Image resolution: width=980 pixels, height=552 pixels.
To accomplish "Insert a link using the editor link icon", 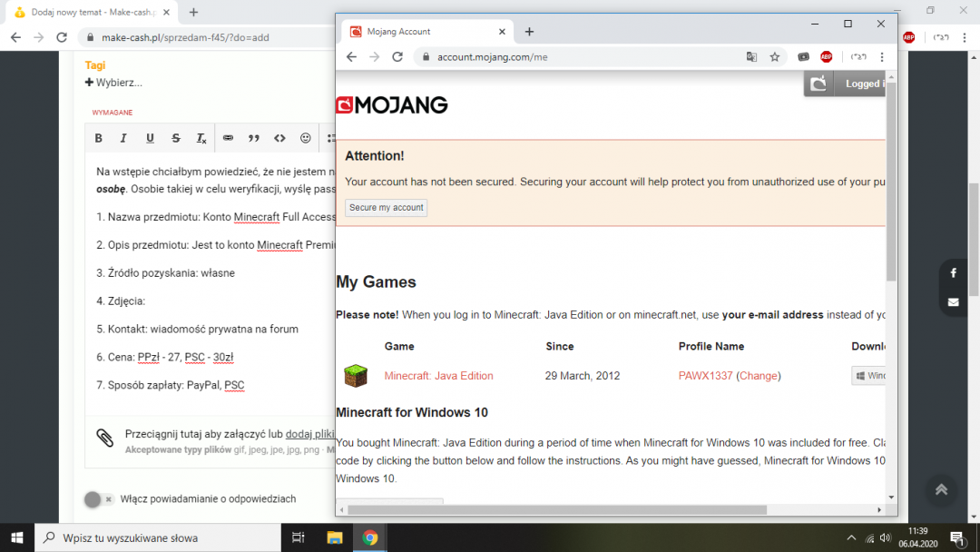I will 228,138.
